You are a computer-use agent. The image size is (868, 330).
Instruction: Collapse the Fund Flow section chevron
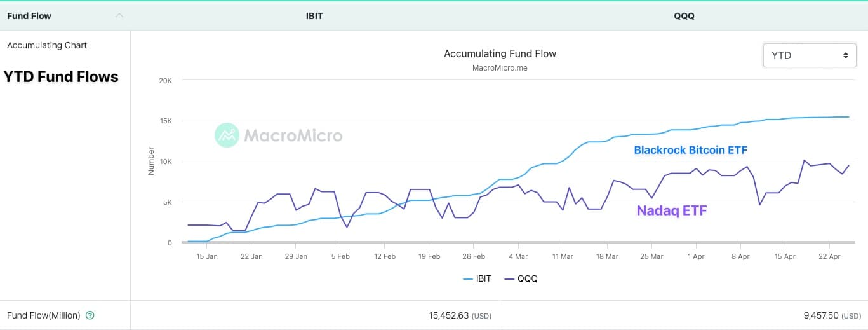pyautogui.click(x=119, y=16)
